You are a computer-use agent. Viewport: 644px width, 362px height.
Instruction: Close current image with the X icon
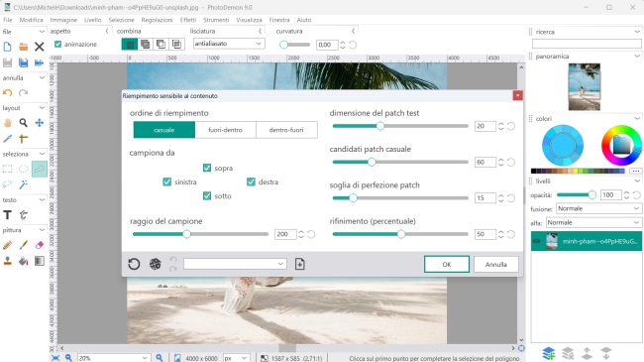pos(39,47)
